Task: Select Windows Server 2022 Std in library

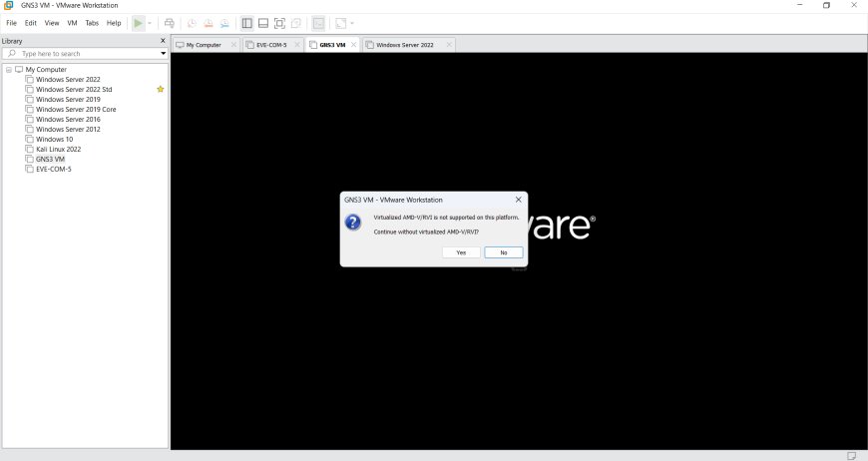Action: (x=74, y=90)
